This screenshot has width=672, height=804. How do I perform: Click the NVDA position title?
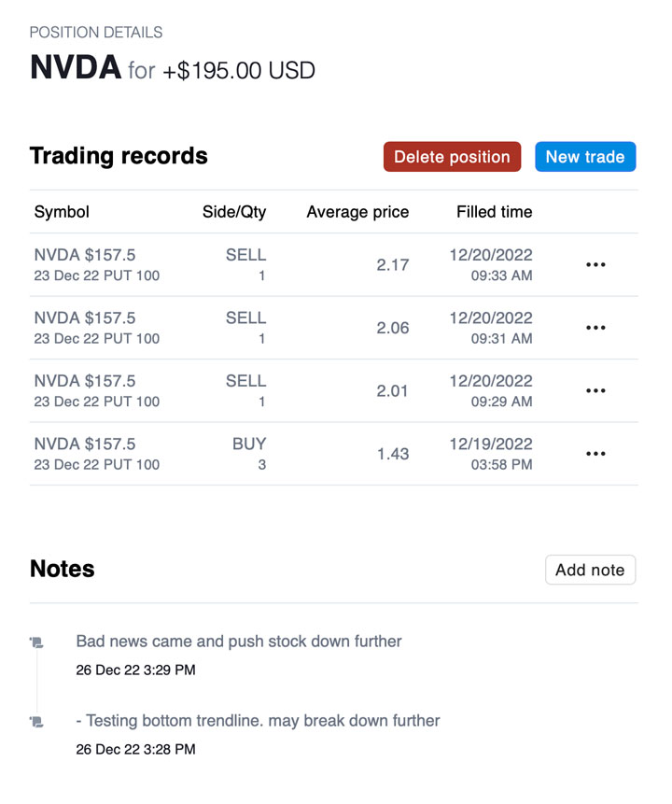76,67
